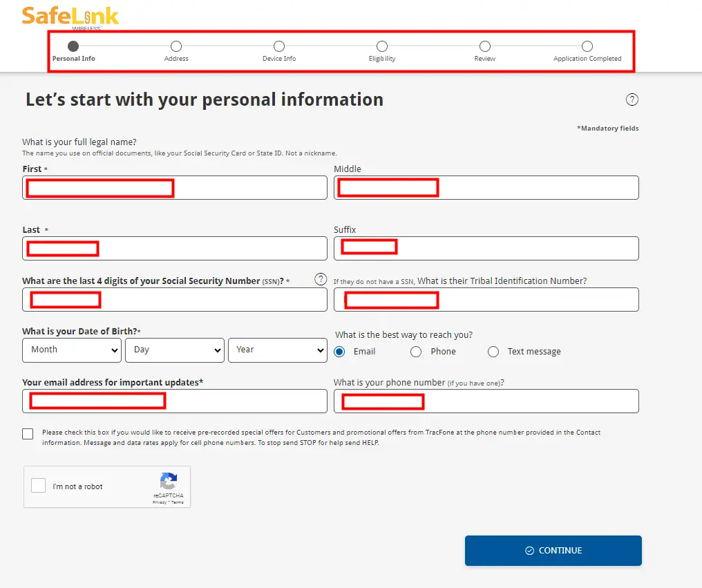The width and height of the screenshot is (702, 588).
Task: Click the phone number input field
Action: (486, 401)
